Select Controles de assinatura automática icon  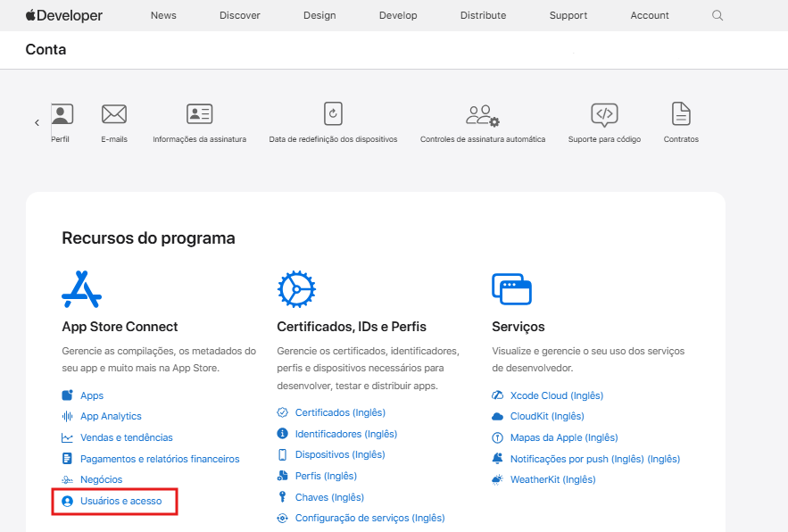tap(482, 114)
